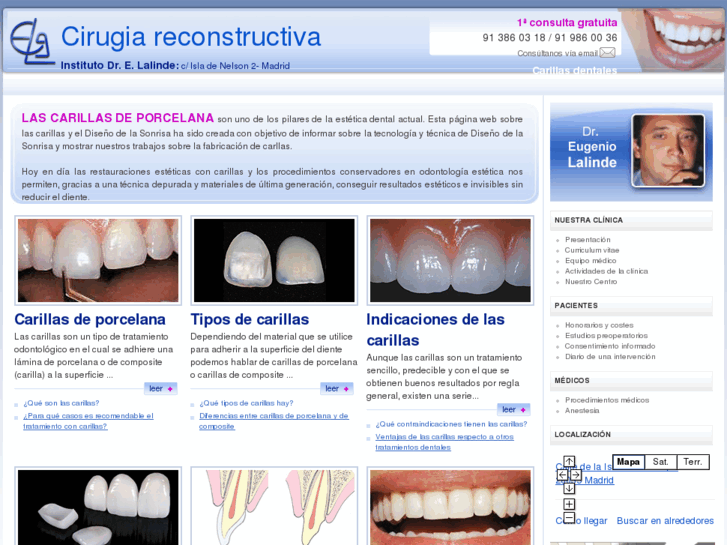
Task: Click 'leer' button under Tipos de carillas
Action: (337, 389)
